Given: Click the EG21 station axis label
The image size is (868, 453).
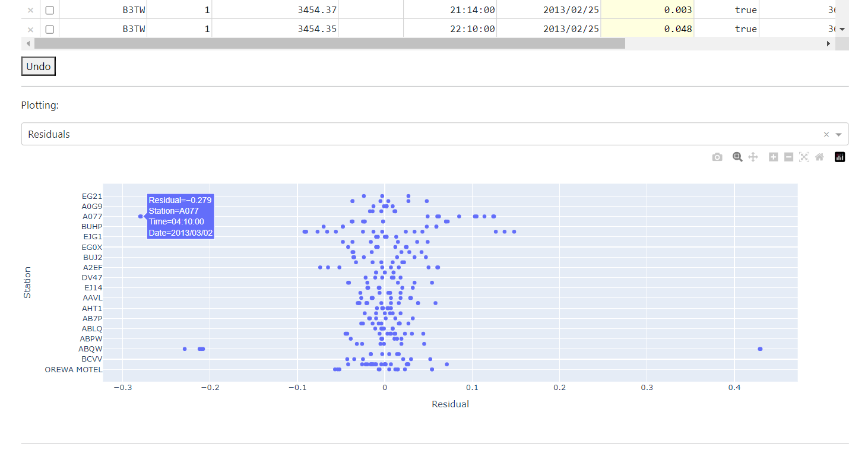Looking at the screenshot, I should pos(92,196).
